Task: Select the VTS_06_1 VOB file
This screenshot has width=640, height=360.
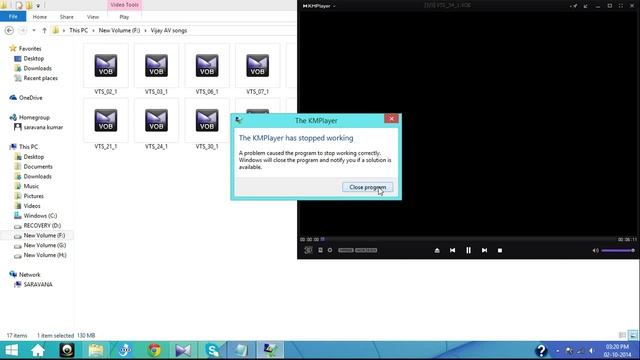Action: pos(207,69)
